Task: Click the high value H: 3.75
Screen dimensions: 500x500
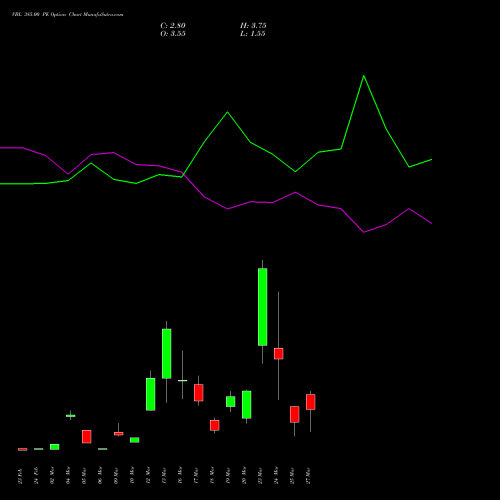Action: [253, 26]
